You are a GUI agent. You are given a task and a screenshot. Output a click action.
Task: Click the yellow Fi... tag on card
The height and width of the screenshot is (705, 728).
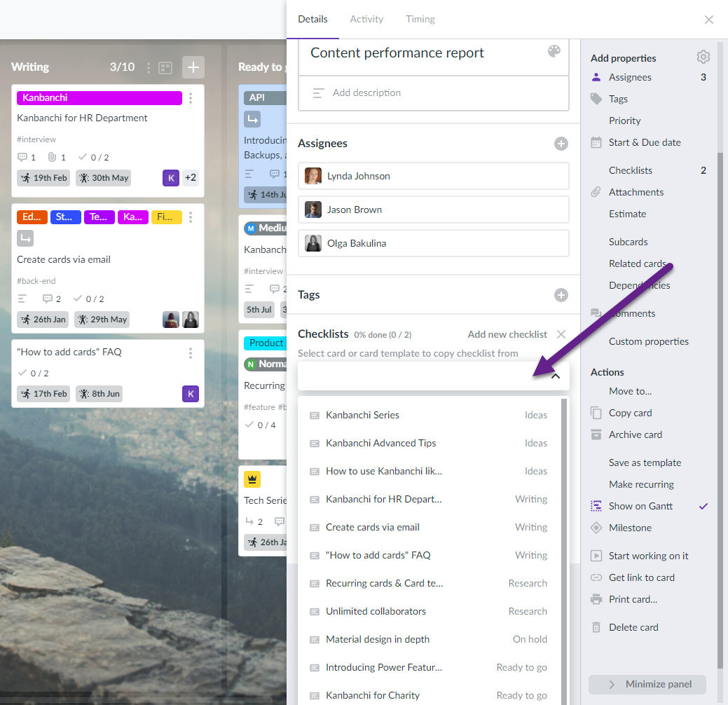coord(166,217)
